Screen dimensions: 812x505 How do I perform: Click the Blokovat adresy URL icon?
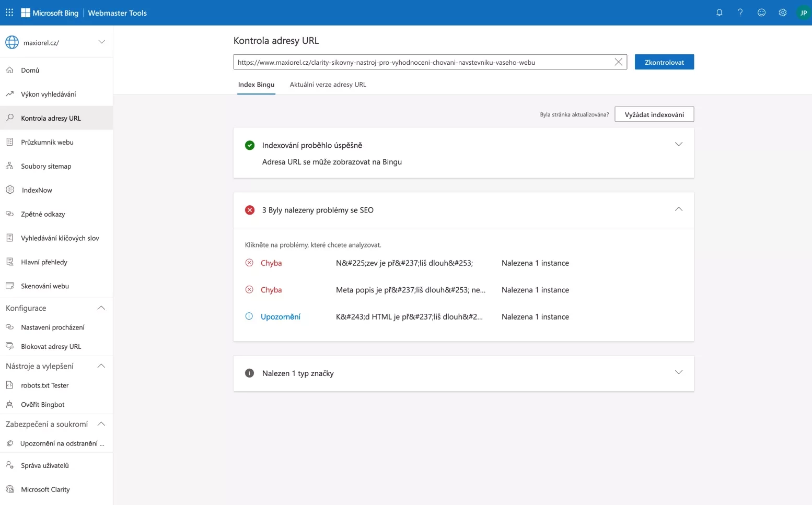(9, 346)
